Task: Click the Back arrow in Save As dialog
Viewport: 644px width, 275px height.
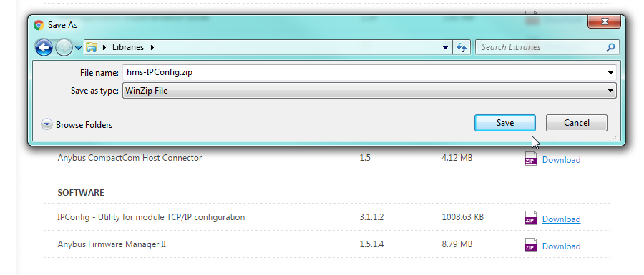Action: pos(44,48)
